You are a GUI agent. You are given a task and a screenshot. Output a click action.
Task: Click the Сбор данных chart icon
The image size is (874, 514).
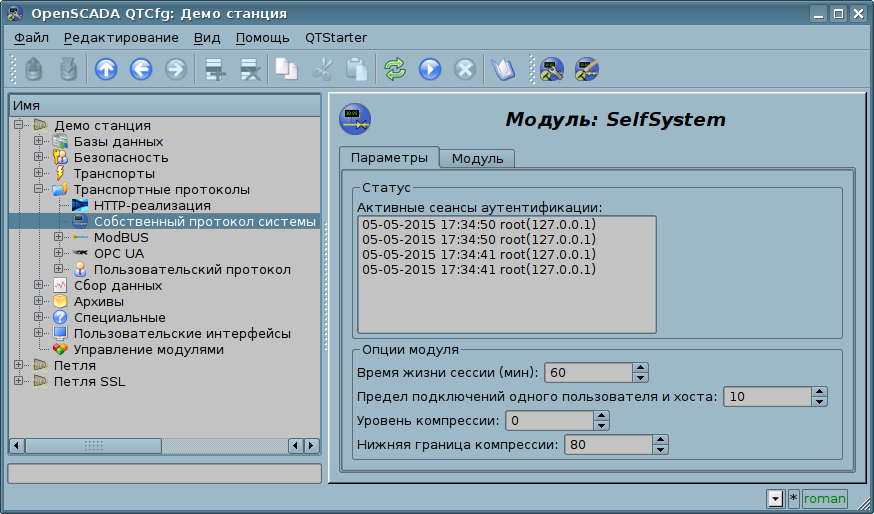60,286
